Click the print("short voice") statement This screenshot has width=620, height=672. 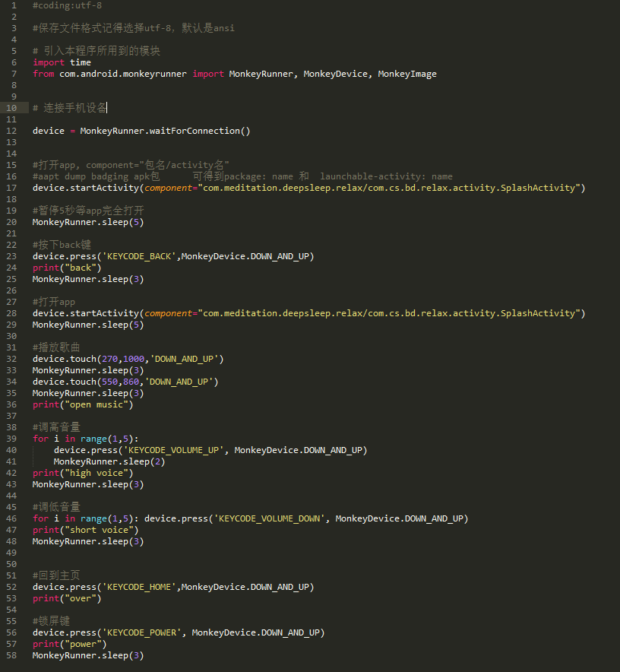pyautogui.click(x=85, y=531)
